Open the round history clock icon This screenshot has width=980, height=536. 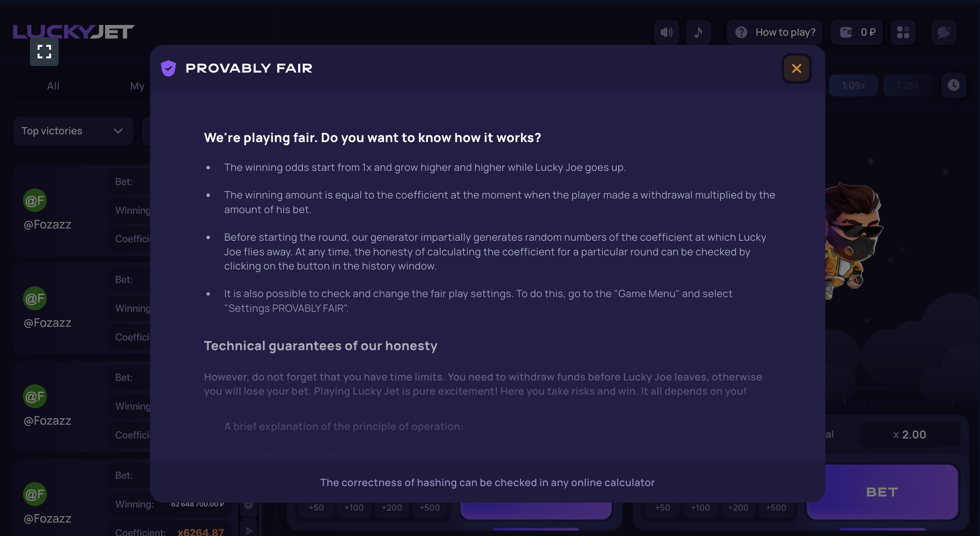click(954, 85)
